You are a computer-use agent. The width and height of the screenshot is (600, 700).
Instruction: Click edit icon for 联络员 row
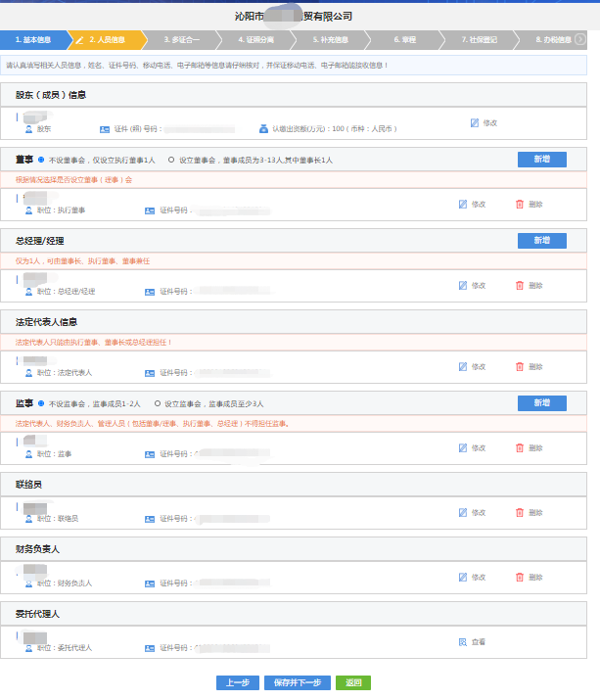pyautogui.click(x=463, y=512)
